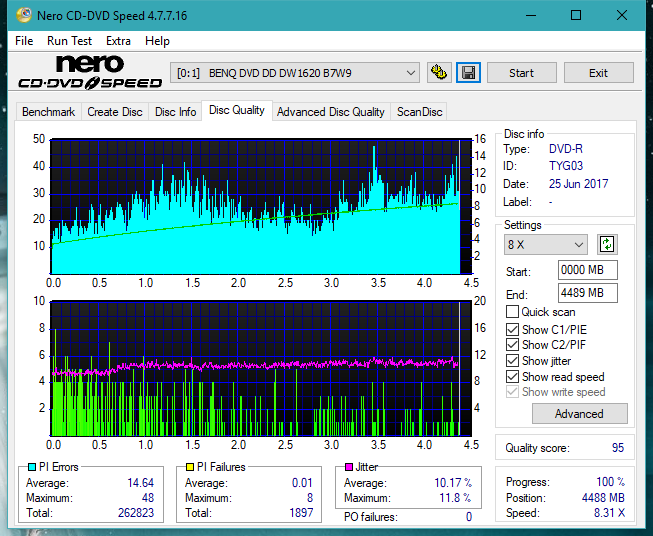Viewport: 653px width, 536px height.
Task: Click the PI Failures total 1897
Action: point(301,512)
